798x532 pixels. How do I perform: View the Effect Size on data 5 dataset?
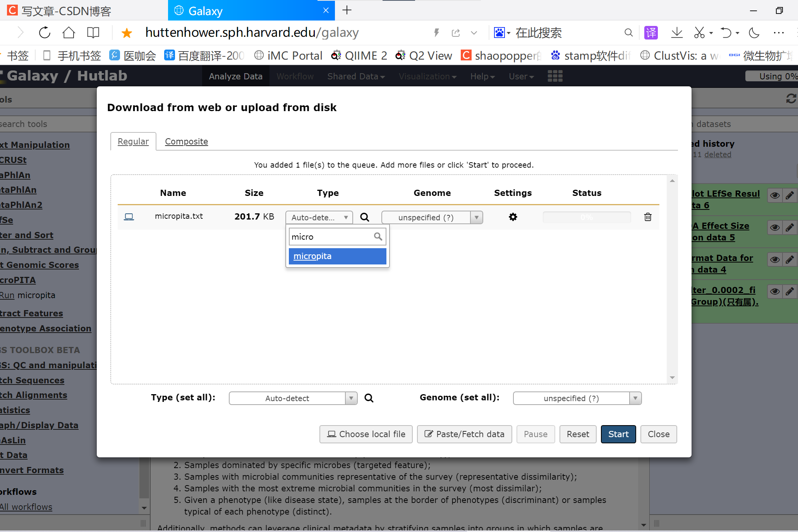774,228
